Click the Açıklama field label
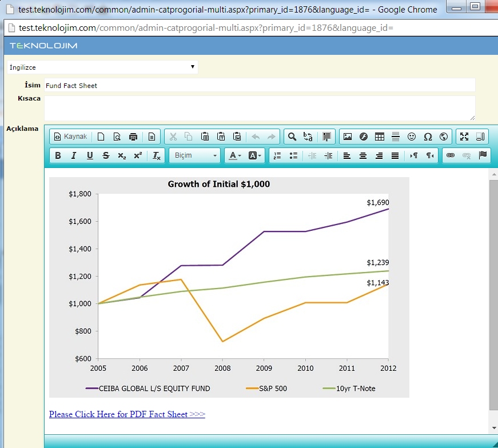 click(22, 129)
